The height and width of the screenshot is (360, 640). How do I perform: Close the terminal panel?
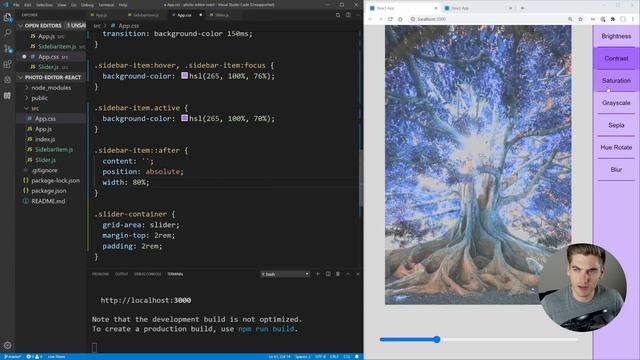point(358,274)
